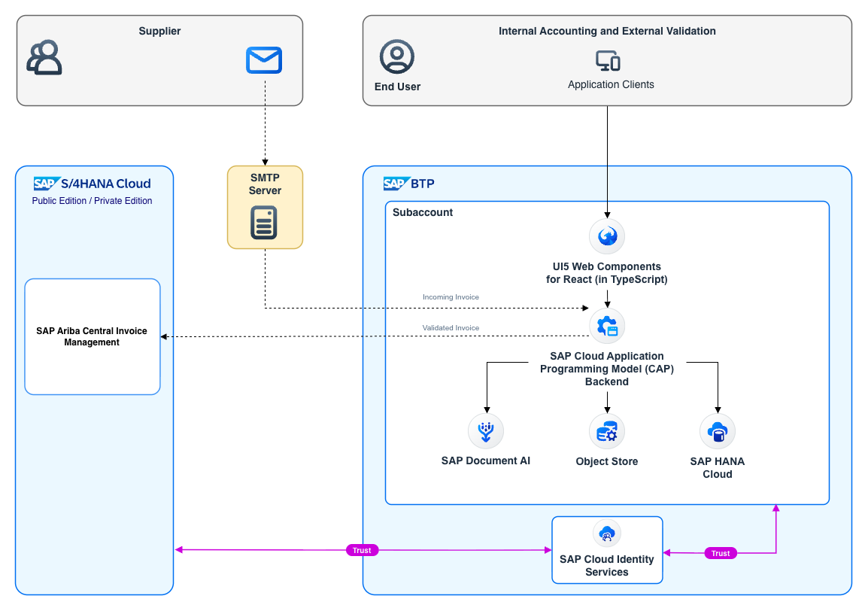The width and height of the screenshot is (868, 611).
Task: Click the 'Supplier' heading
Action: click(x=159, y=31)
